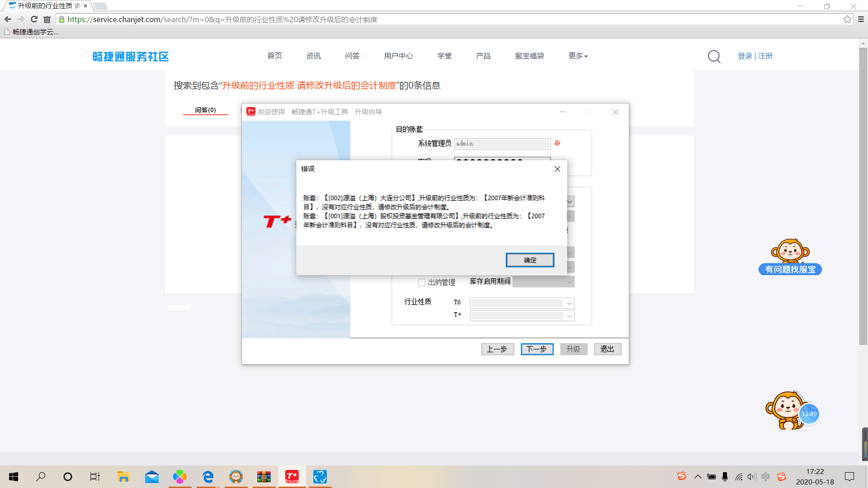The width and height of the screenshot is (868, 488).
Task: Open 资讯 in site navigation
Action: (x=313, y=56)
